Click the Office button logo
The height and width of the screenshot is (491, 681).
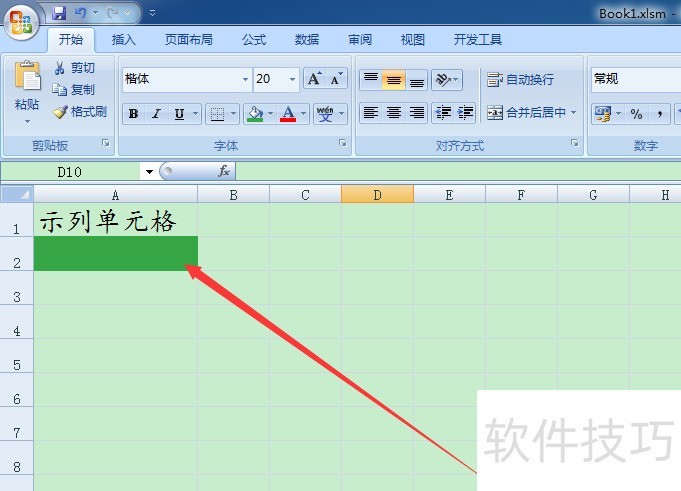tap(21, 22)
